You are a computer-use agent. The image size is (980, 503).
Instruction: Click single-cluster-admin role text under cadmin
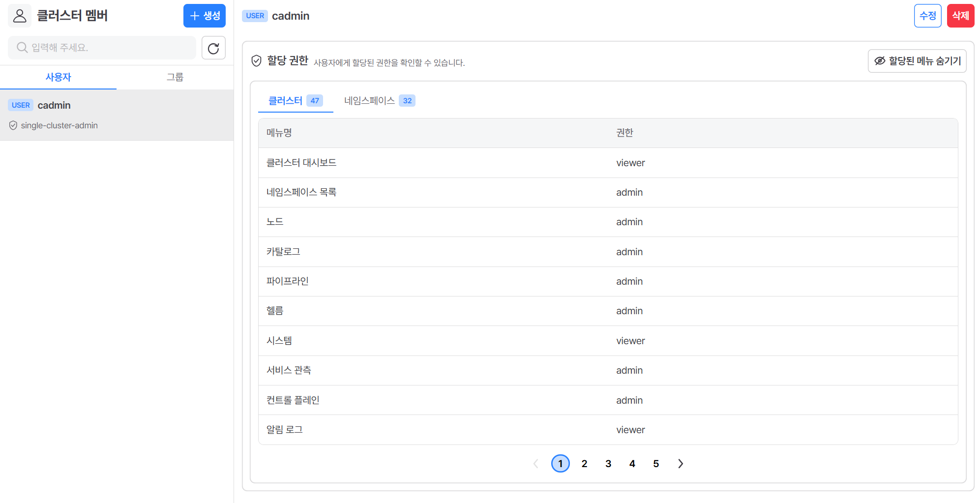[x=59, y=125]
